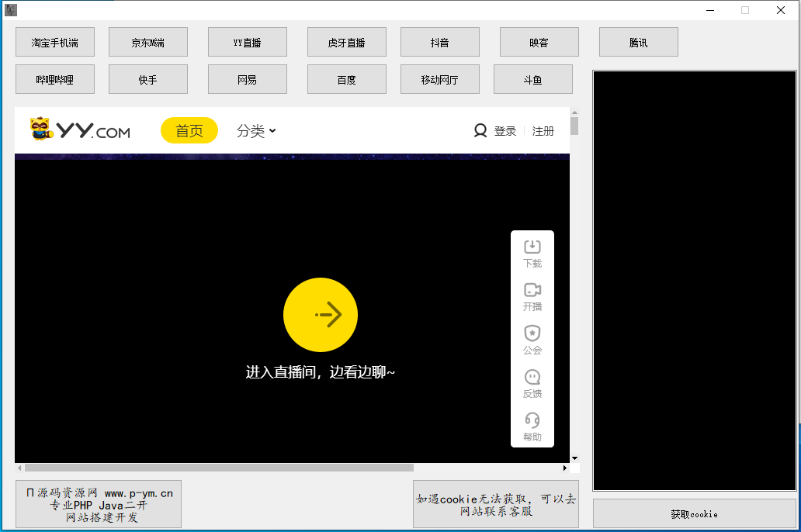Click the 映客 button

tap(539, 42)
